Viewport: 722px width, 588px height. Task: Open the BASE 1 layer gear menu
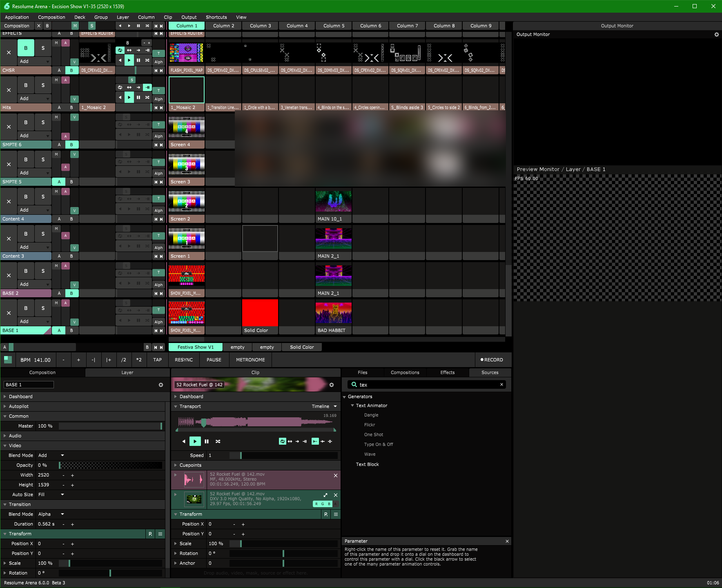click(x=161, y=385)
